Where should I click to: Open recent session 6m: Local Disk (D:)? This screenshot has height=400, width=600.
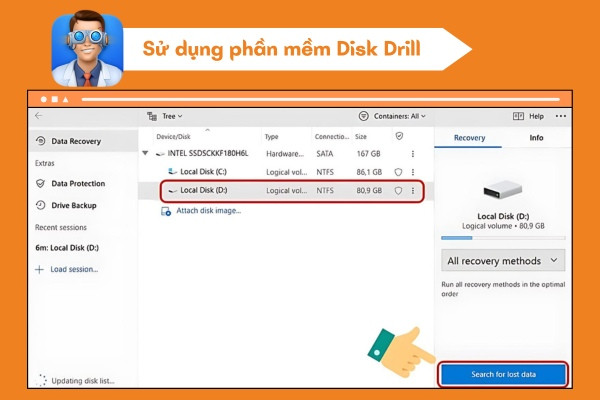[67, 248]
